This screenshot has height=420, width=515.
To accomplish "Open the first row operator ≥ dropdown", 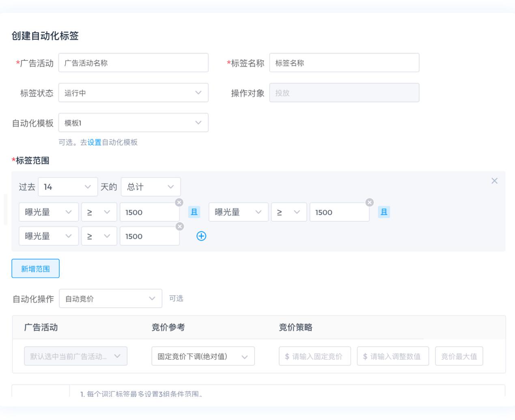I will [99, 212].
